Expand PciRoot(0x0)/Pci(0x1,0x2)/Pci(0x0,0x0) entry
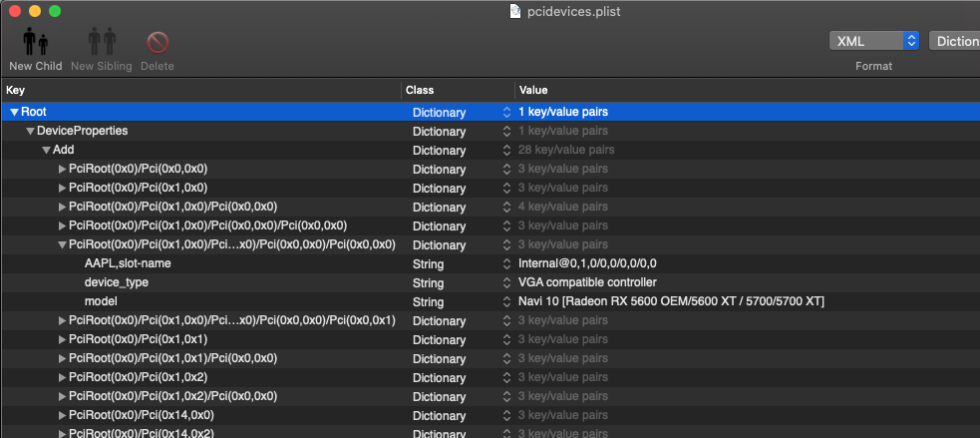This screenshot has width=980, height=438. [62, 396]
